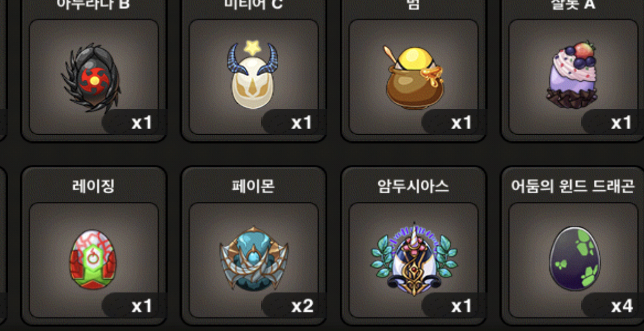Click the 암두시아스 title text
The width and height of the screenshot is (644, 331).
[413, 186]
